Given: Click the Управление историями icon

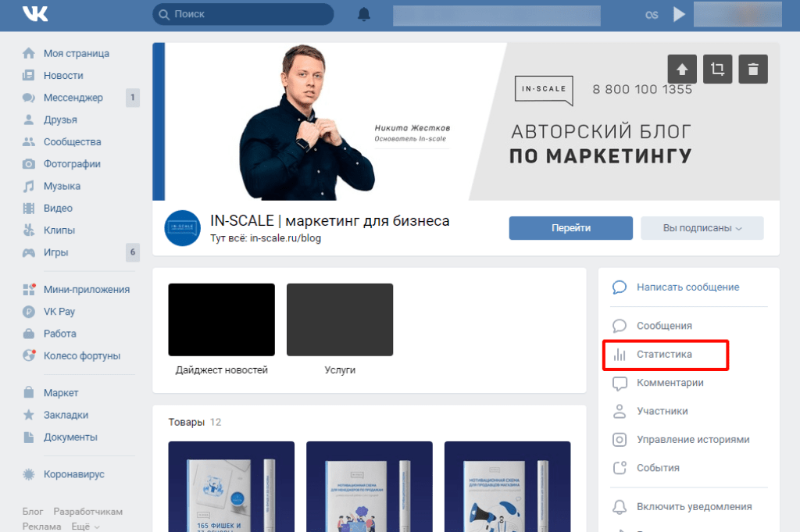Looking at the screenshot, I should (x=620, y=440).
